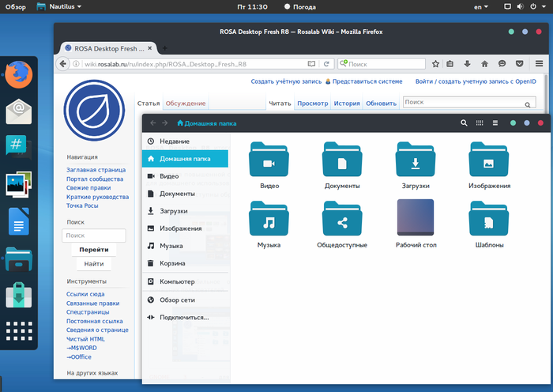Viewport: 553px width, 392px height.
Task: Open Корзина in Nautilus sidebar
Action: click(185, 263)
